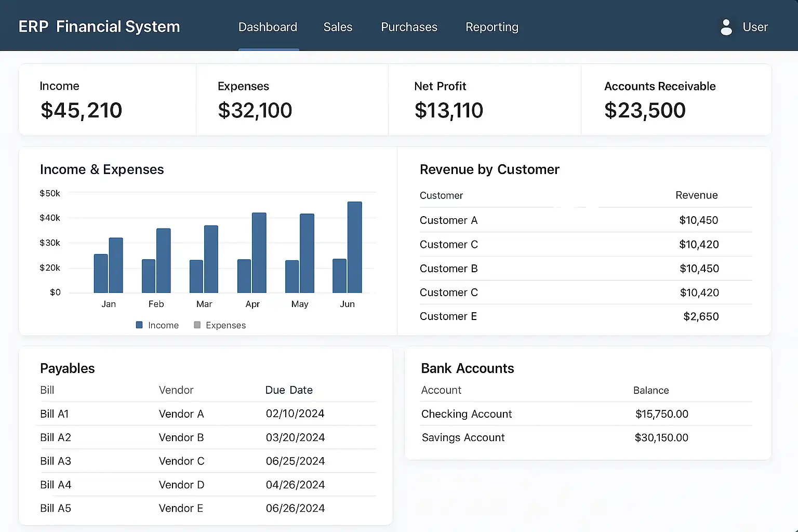Sort by the Revenue column header

[696, 195]
